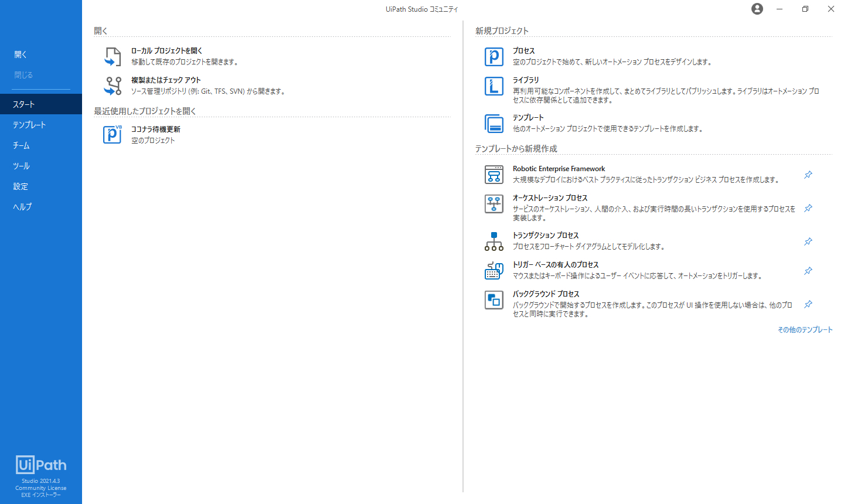Screen dimensions: 844x504
Task: Open the user account profile icon
Action: coord(757,9)
